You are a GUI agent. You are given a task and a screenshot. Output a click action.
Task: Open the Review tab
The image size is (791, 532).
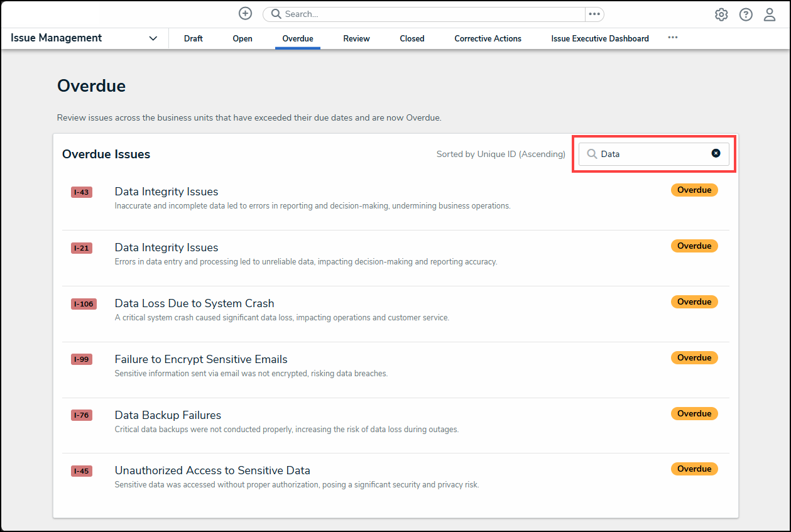tap(356, 38)
